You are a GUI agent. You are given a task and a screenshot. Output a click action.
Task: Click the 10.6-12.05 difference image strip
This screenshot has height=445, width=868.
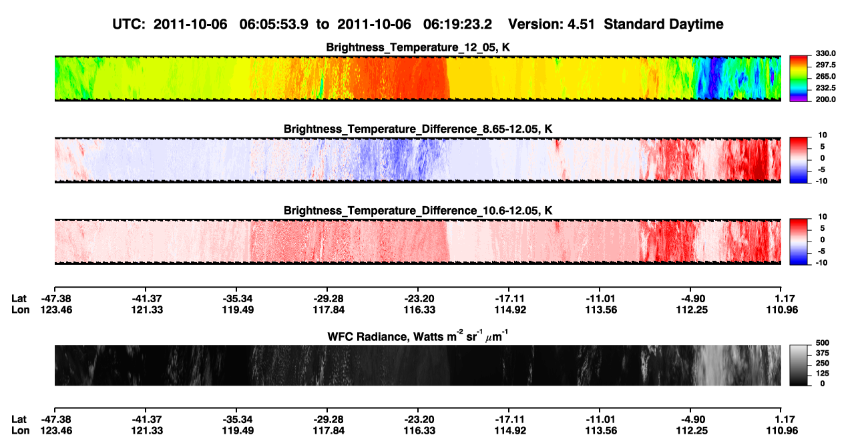[417, 242]
